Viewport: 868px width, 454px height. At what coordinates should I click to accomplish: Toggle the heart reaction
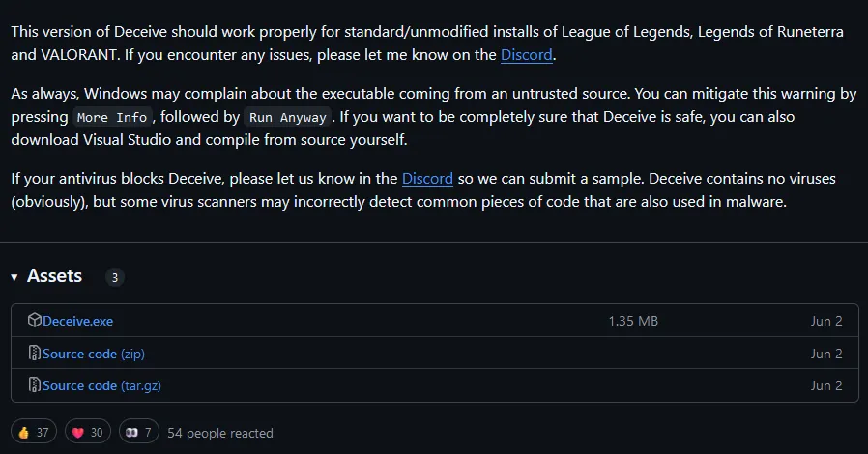[x=88, y=433]
